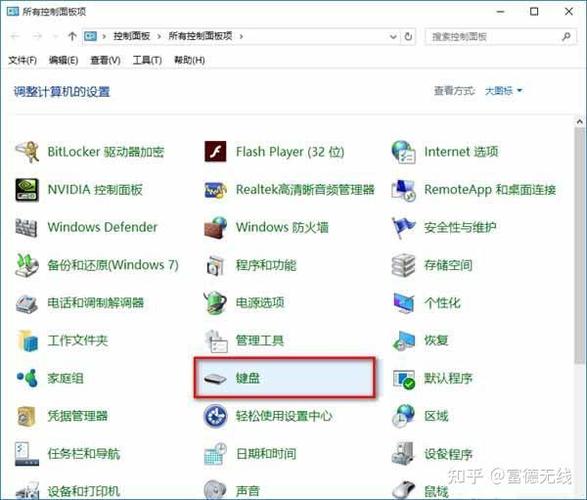Maximize the control panel window
Image resolution: width=587 pixels, height=500 pixels.
tap(534, 12)
